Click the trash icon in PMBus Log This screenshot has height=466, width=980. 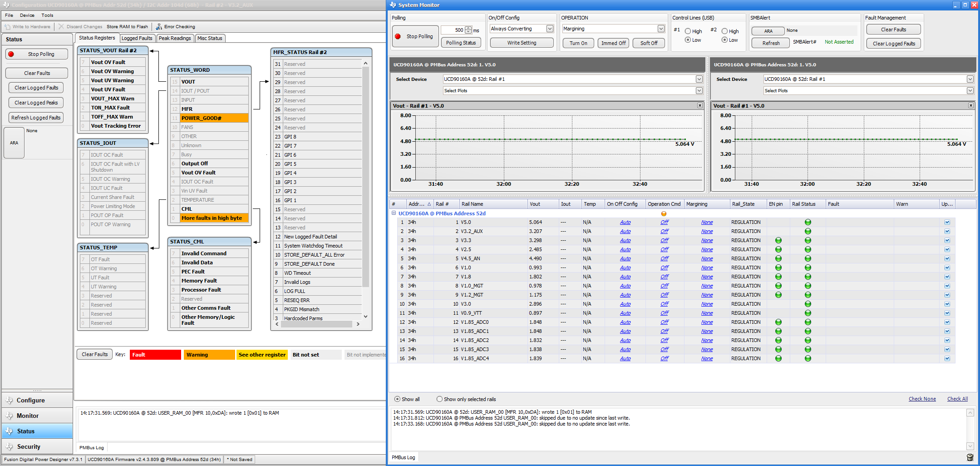[x=970, y=457]
